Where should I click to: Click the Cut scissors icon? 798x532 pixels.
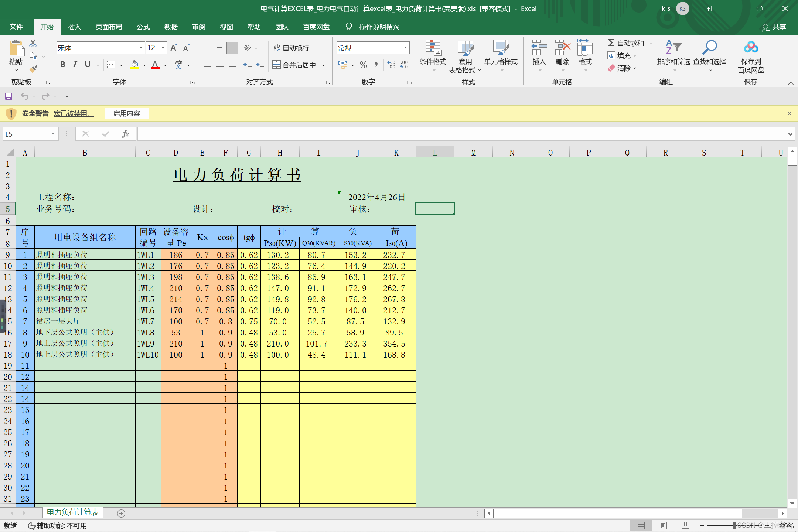33,44
